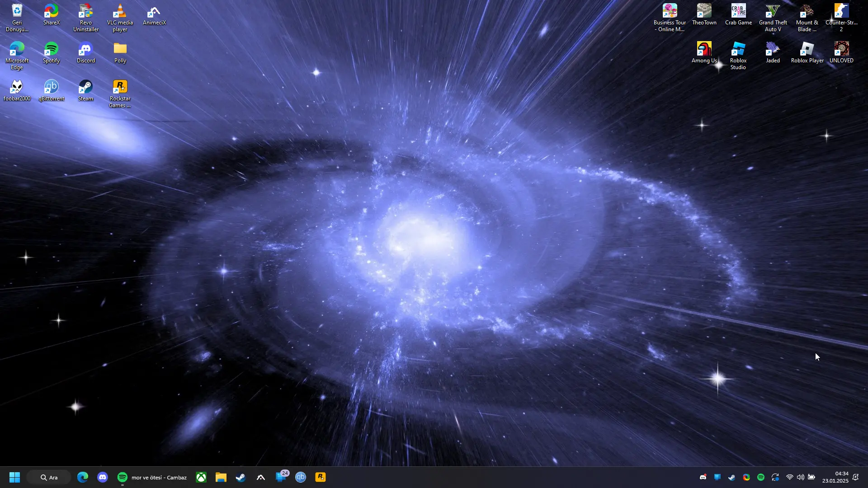Viewport: 868px width, 488px height.
Task: Open Discord from the taskbar
Action: pyautogui.click(x=103, y=477)
